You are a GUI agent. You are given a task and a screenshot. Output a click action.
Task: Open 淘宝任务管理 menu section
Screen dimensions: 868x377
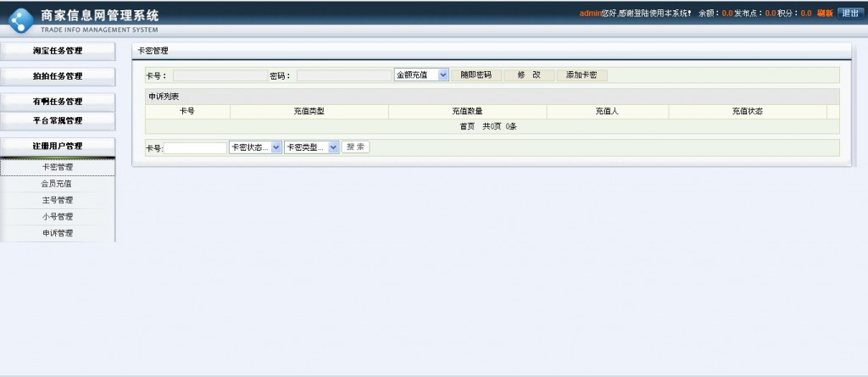[x=58, y=51]
